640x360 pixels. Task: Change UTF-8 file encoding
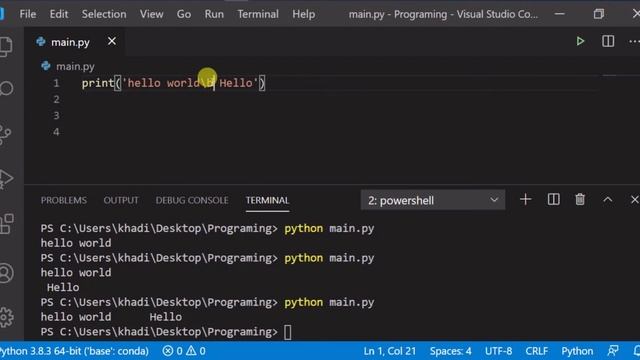[498, 351]
